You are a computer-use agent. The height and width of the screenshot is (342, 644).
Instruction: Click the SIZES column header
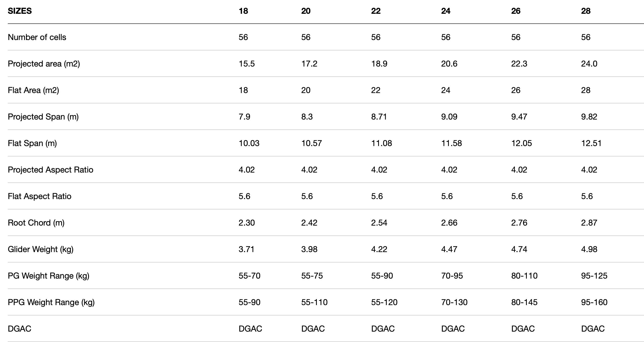20,11
